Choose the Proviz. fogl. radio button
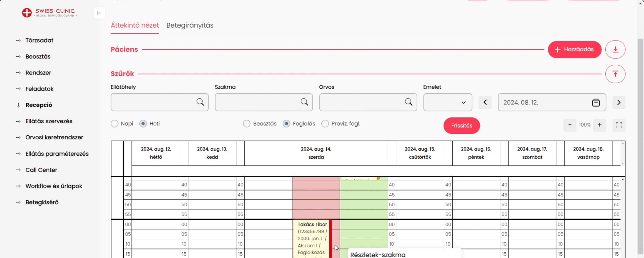Viewport: 644px width, 258px height. coord(325,124)
